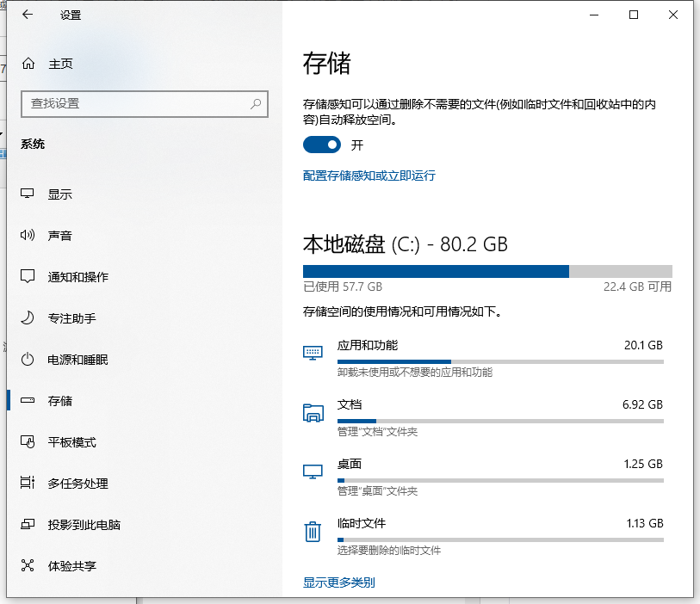Go to 多任务处理 settings
Screen dimensions: 700x604
tap(77, 484)
